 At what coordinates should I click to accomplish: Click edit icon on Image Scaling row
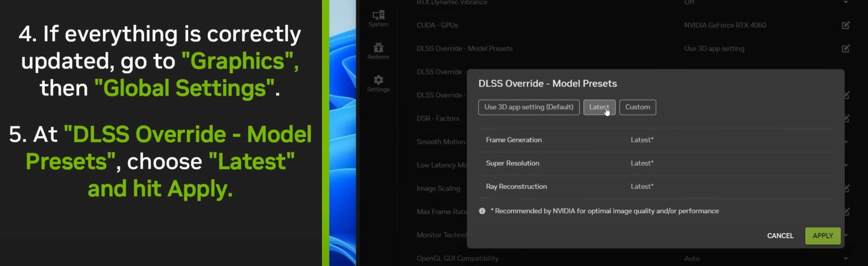pos(847,188)
